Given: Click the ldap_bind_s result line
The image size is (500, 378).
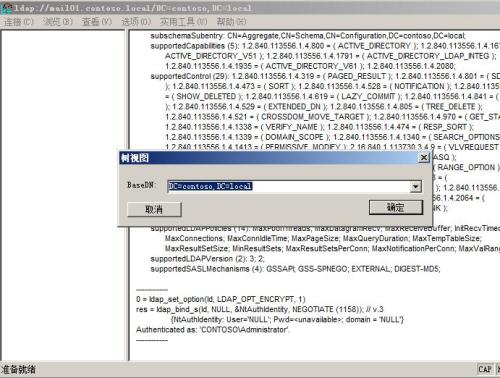Looking at the screenshot, I should [x=260, y=309].
